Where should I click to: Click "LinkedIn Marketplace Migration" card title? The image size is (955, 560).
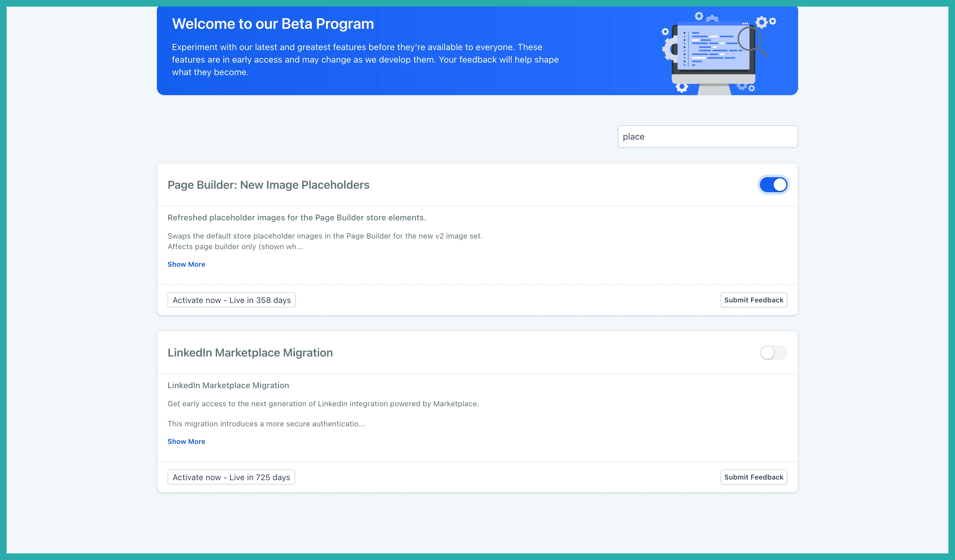(x=250, y=352)
